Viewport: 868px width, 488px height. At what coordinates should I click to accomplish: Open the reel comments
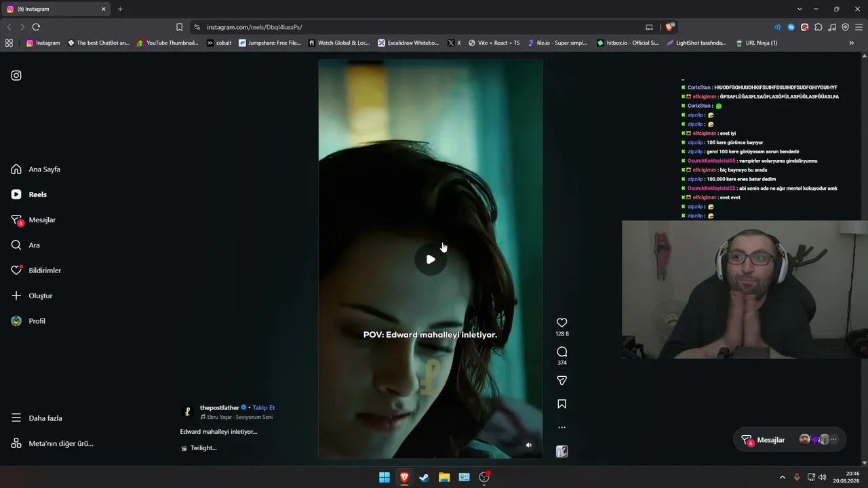pyautogui.click(x=561, y=352)
